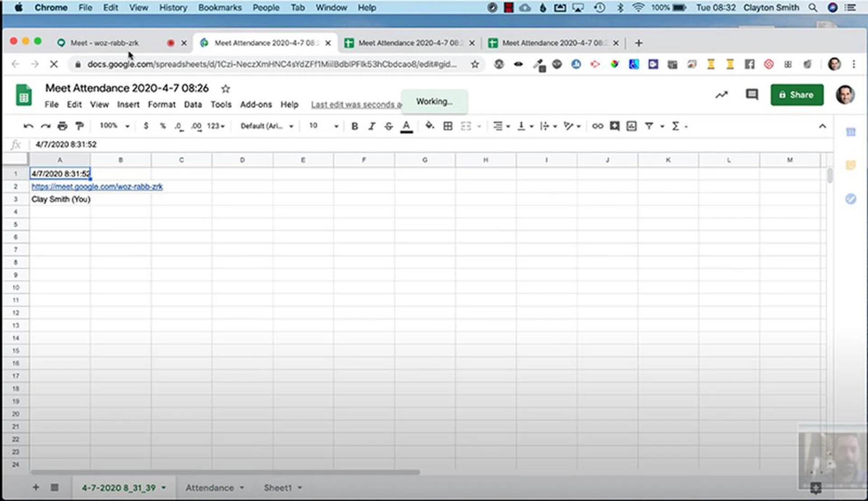Open the borders tool icon
Image resolution: width=868 pixels, height=501 pixels.
pos(448,126)
